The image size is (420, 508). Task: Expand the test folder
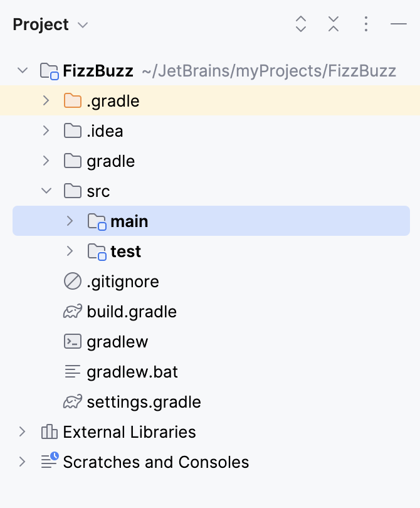(x=69, y=251)
